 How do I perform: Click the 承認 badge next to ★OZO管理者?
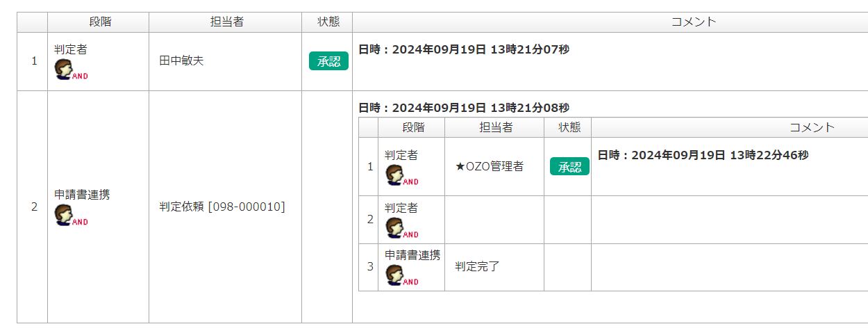coord(569,166)
